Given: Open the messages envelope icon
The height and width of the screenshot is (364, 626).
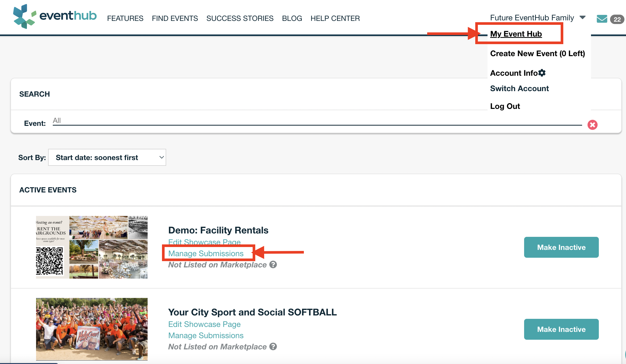Looking at the screenshot, I should point(602,19).
